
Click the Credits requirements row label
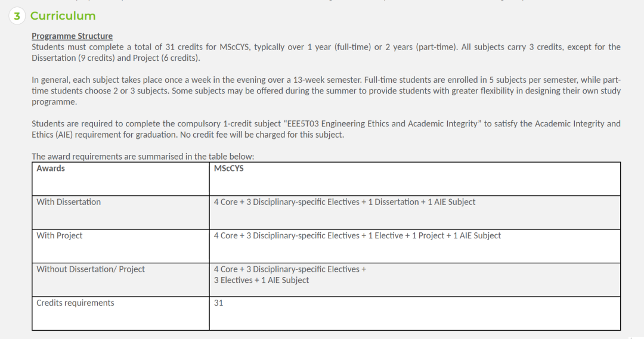(x=75, y=303)
